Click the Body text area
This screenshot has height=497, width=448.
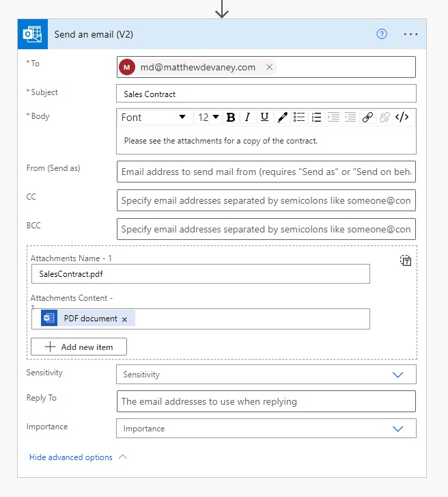tap(266, 140)
